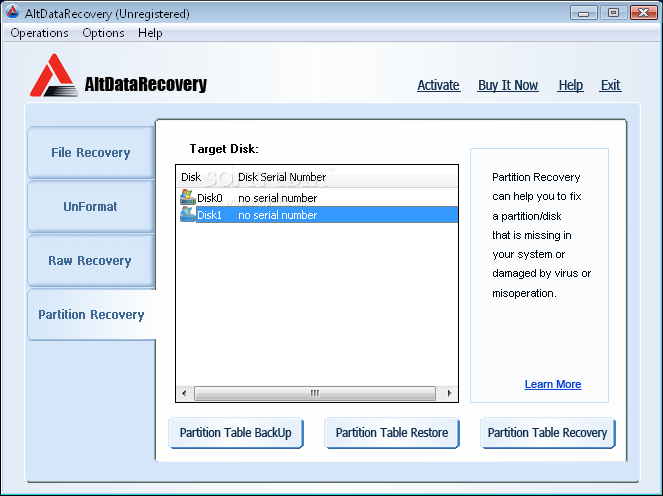Switch to the UnFormat tab
Viewport: 663px width, 496px height.
90,206
